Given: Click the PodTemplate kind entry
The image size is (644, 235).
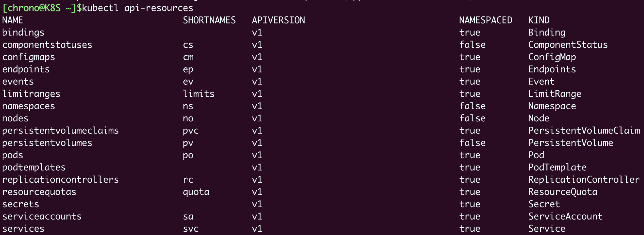Looking at the screenshot, I should pos(557,167).
